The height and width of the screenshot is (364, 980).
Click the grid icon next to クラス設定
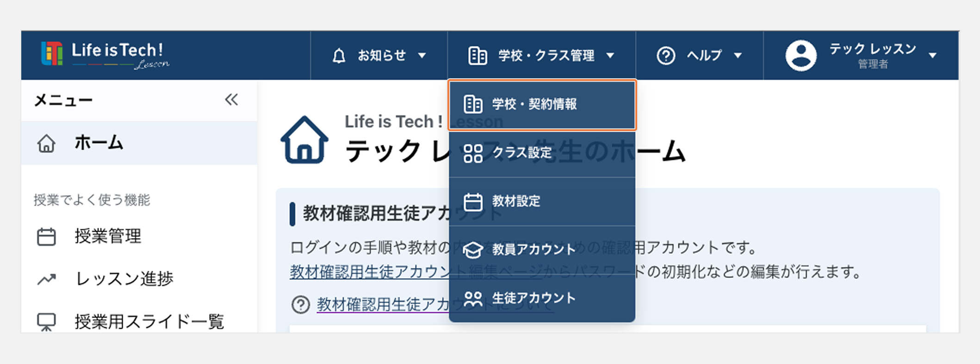click(473, 153)
